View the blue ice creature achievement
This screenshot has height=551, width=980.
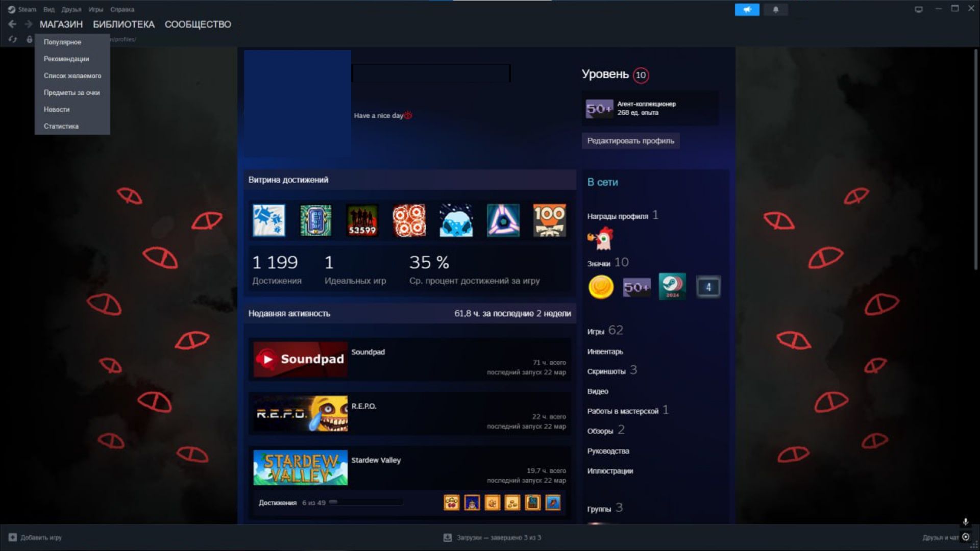point(456,220)
